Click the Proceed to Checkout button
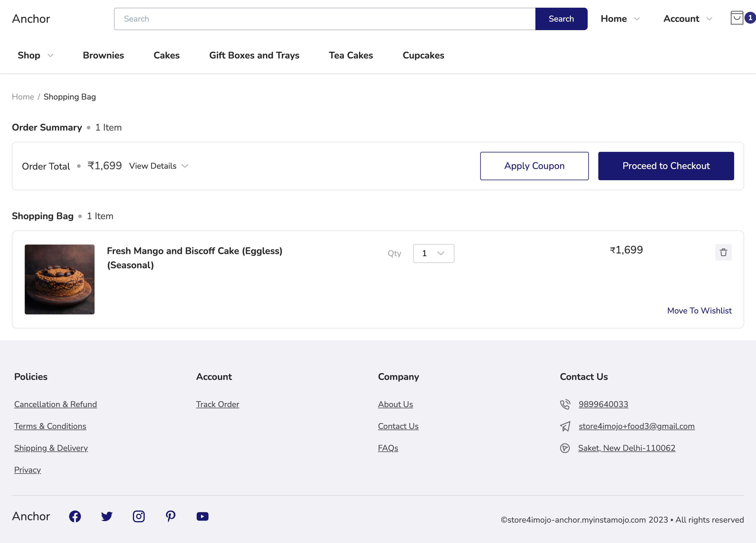Viewport: 756px width, 543px height. click(x=666, y=166)
